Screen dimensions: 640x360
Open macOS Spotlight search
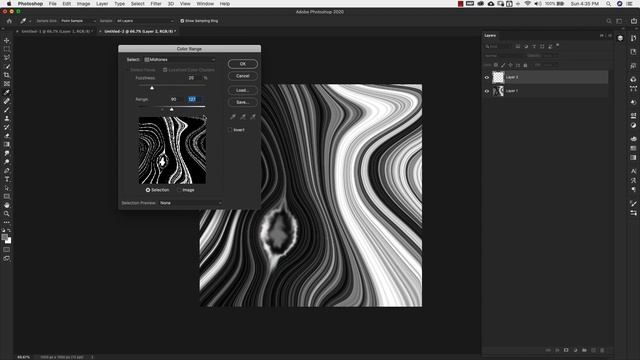click(x=608, y=4)
